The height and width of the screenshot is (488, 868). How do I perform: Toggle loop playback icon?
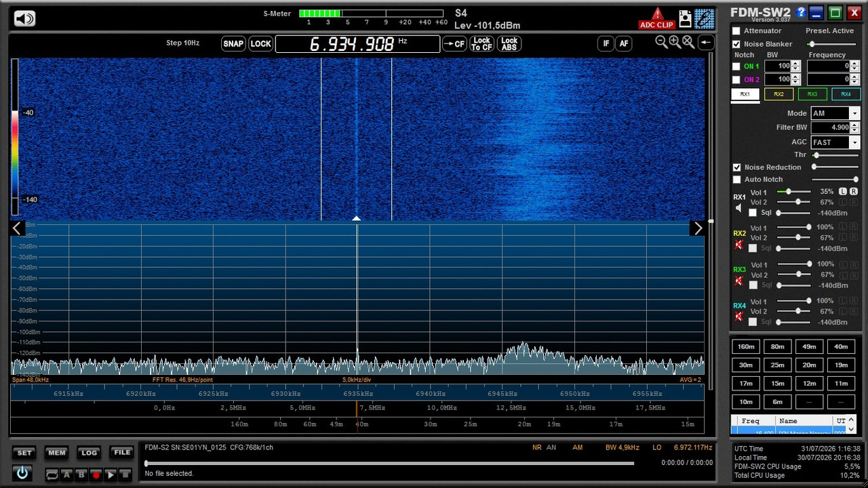click(x=52, y=474)
